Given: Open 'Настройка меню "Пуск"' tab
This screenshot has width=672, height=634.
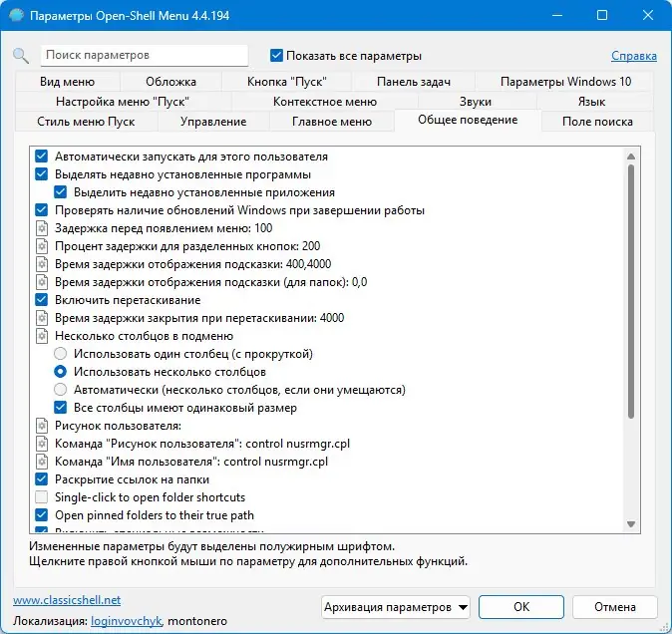Looking at the screenshot, I should point(123,102).
